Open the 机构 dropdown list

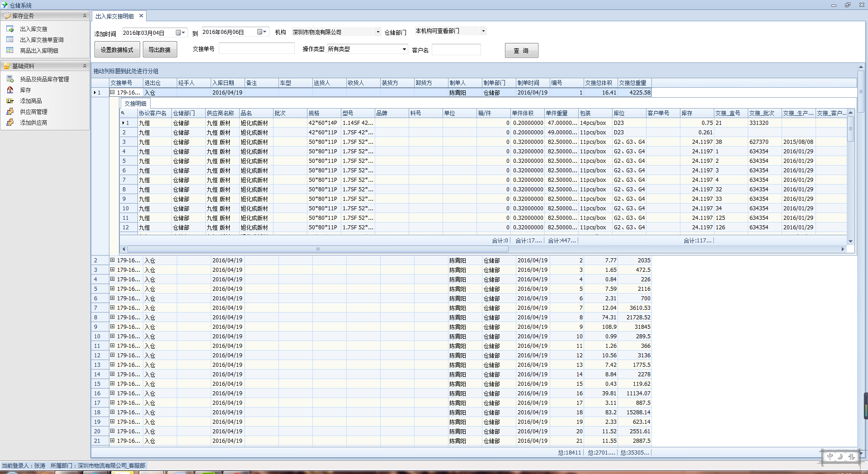(x=378, y=32)
